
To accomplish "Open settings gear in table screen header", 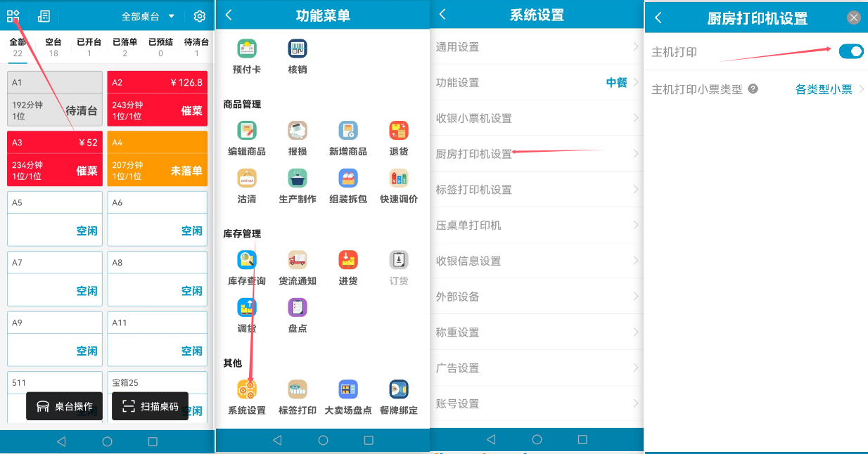I will tap(200, 16).
